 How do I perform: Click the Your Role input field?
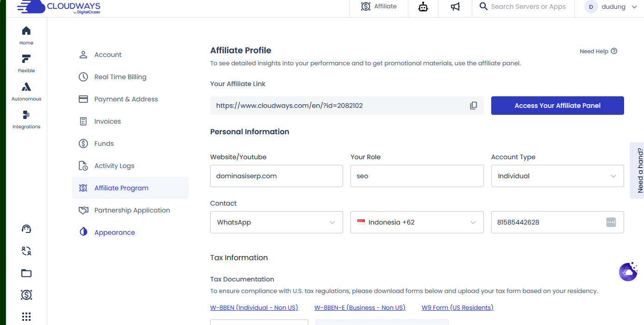click(417, 176)
